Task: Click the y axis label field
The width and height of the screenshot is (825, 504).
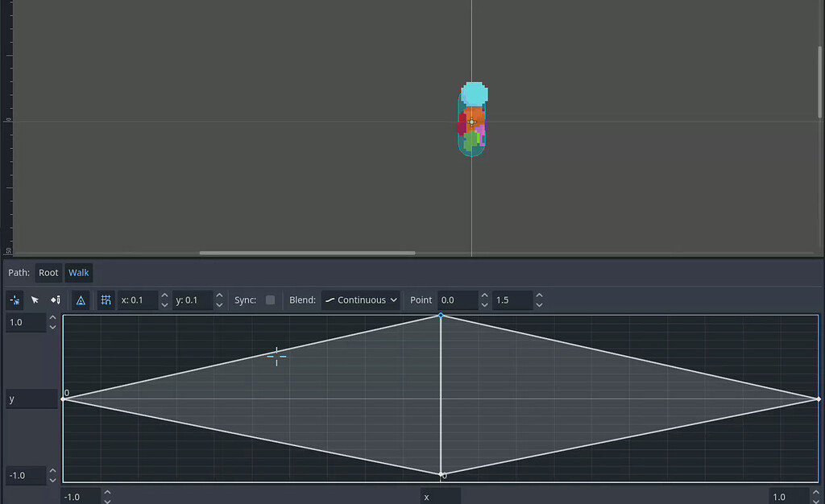Action: pos(31,399)
